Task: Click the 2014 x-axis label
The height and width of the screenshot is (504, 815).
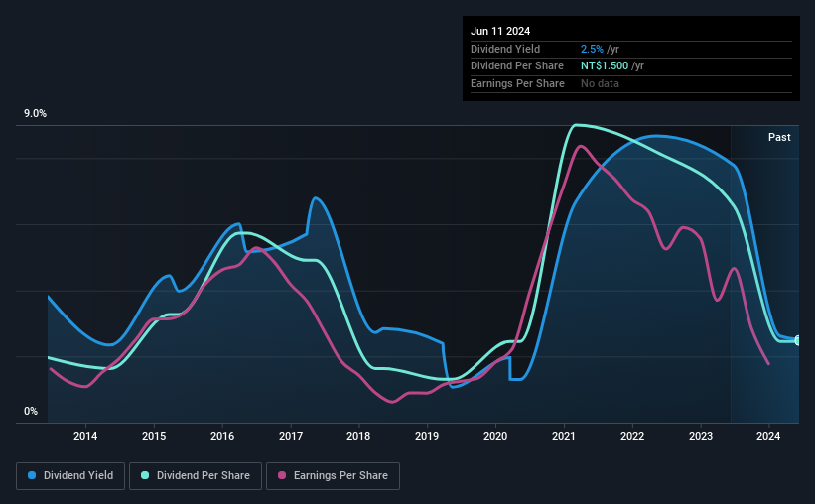Action: pyautogui.click(x=85, y=436)
